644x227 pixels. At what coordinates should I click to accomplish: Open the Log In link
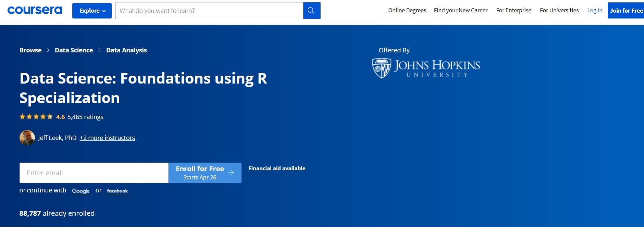(594, 10)
